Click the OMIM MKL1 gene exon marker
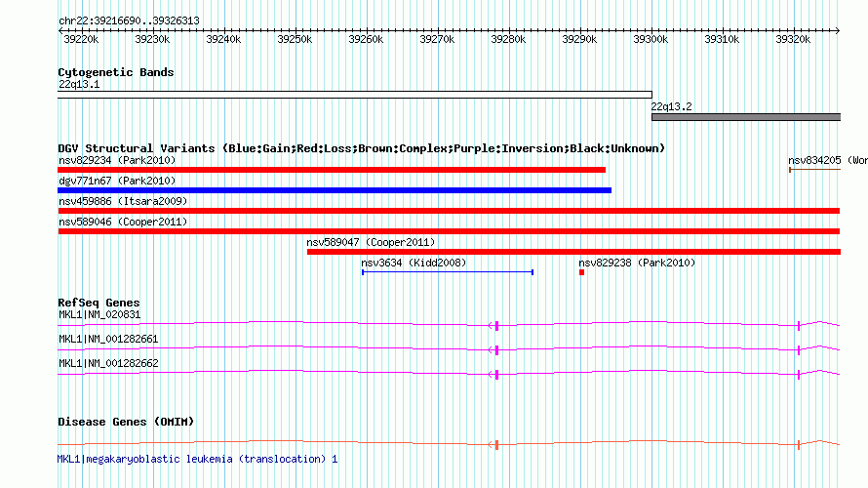Image resolution: width=868 pixels, height=488 pixels. [497, 445]
